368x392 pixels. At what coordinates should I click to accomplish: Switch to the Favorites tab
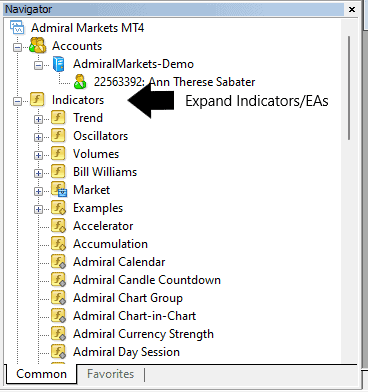pos(110,374)
